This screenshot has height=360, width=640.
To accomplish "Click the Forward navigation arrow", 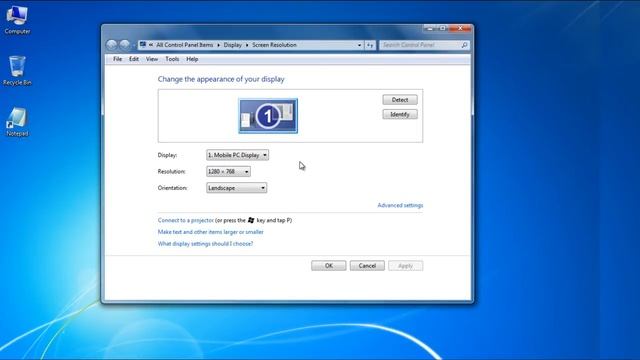I will pyautogui.click(x=124, y=45).
